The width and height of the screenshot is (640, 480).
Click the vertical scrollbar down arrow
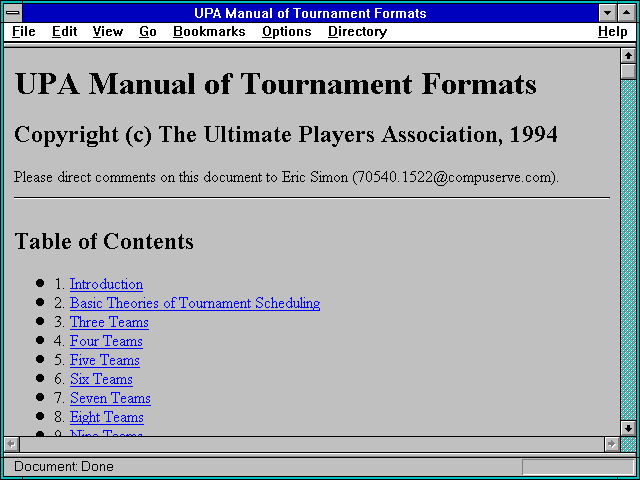(x=628, y=428)
